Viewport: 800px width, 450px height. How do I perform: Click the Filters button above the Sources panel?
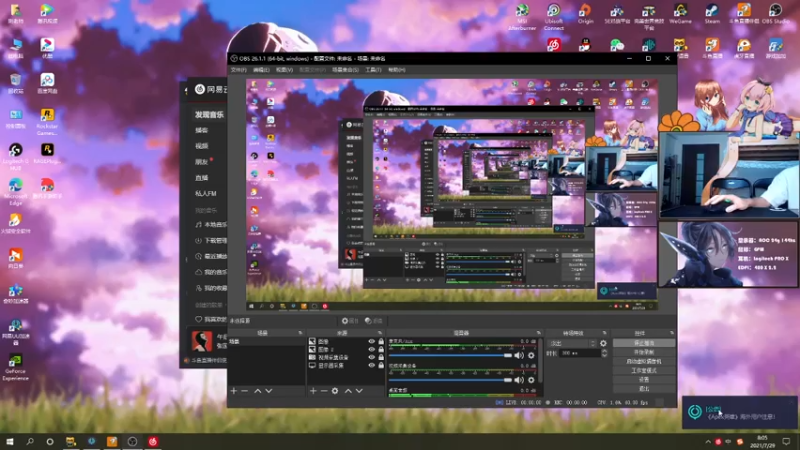point(374,321)
